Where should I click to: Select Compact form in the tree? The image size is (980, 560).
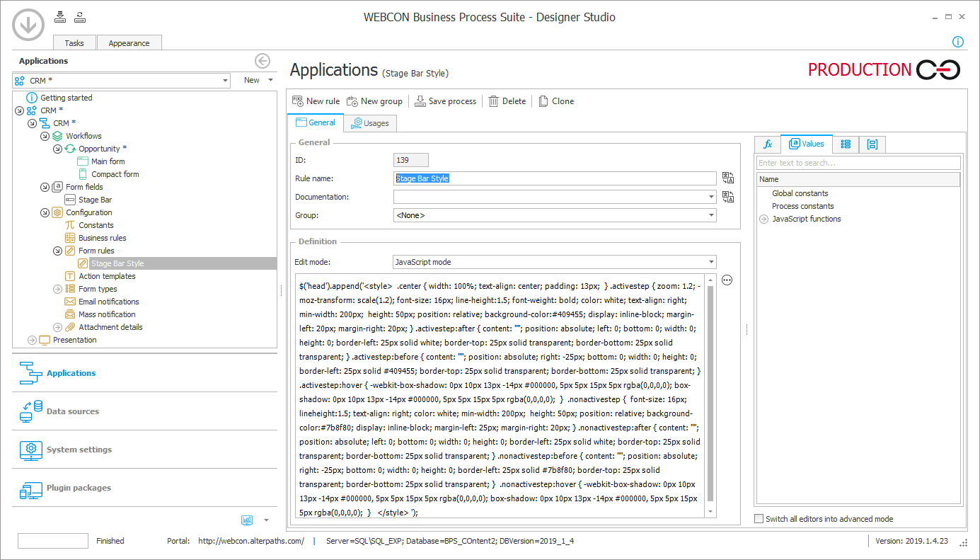click(x=115, y=174)
